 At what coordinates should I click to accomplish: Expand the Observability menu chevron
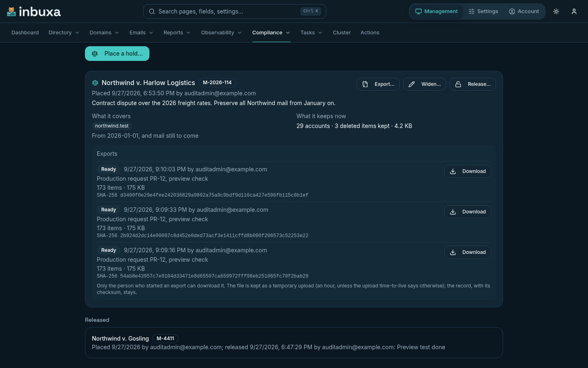click(240, 33)
